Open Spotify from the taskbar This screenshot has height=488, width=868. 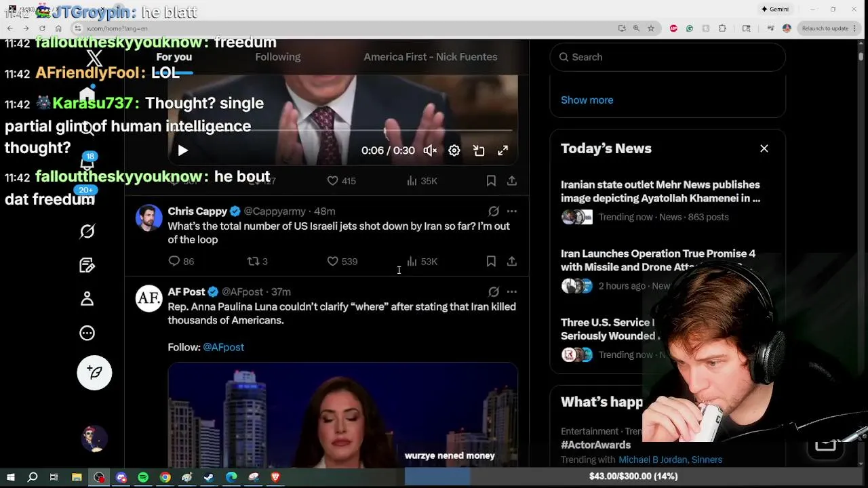click(x=143, y=477)
